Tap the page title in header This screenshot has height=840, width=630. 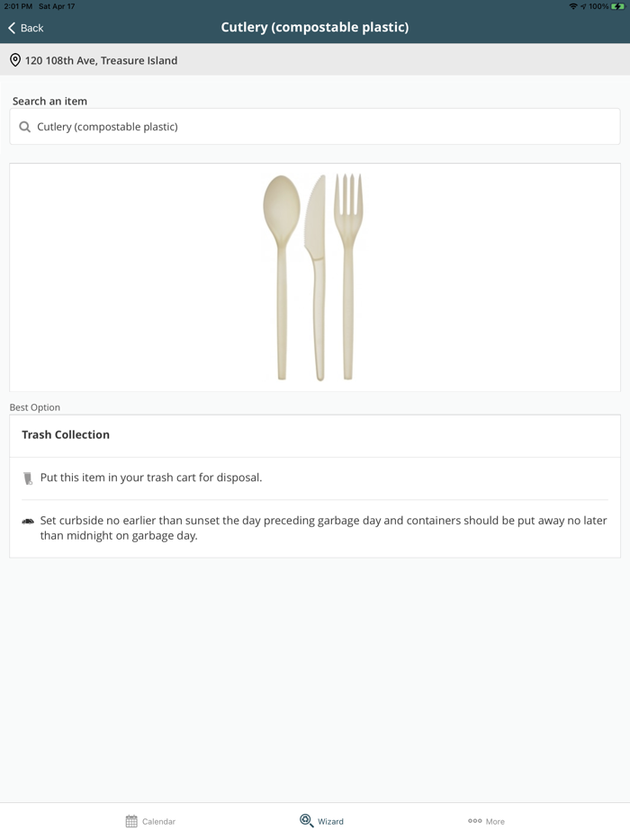[x=315, y=27]
